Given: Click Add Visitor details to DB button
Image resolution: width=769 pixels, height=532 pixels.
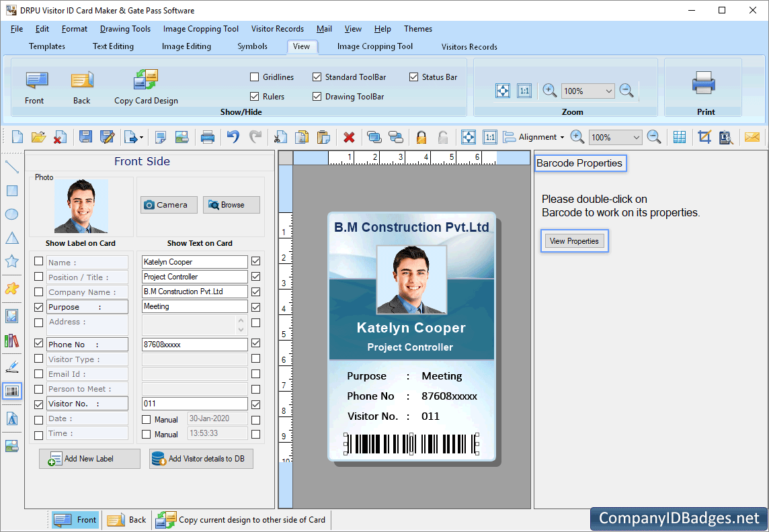Looking at the screenshot, I should point(201,459).
